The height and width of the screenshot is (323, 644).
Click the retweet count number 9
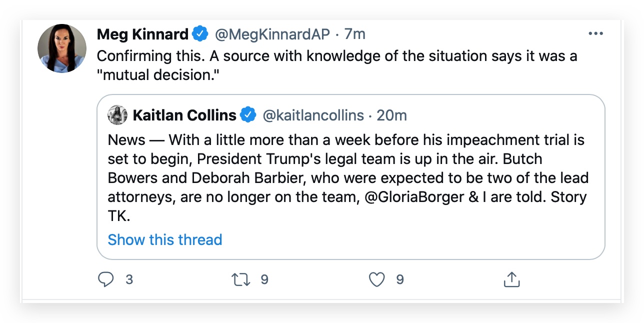[264, 279]
